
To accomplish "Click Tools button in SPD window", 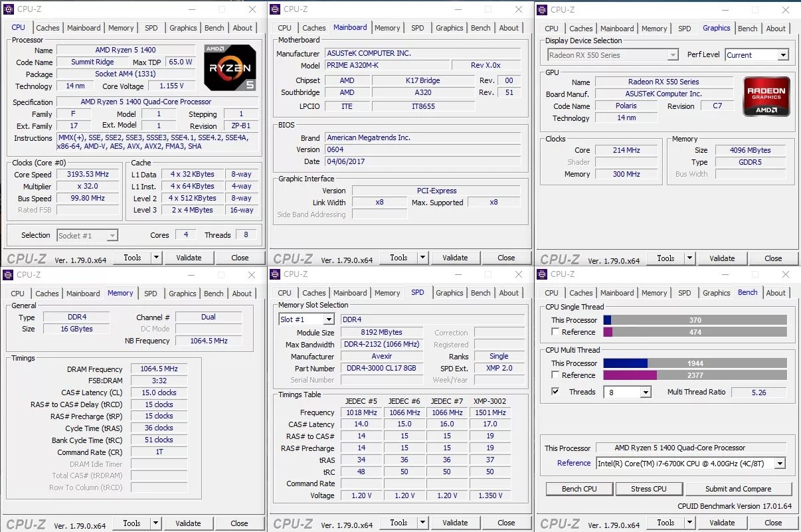I will click(x=399, y=523).
